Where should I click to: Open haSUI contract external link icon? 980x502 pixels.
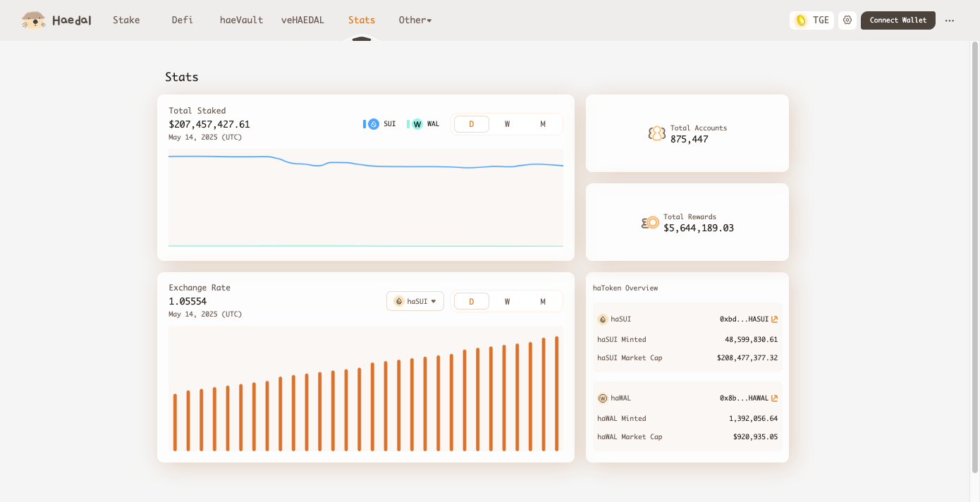[775, 319]
